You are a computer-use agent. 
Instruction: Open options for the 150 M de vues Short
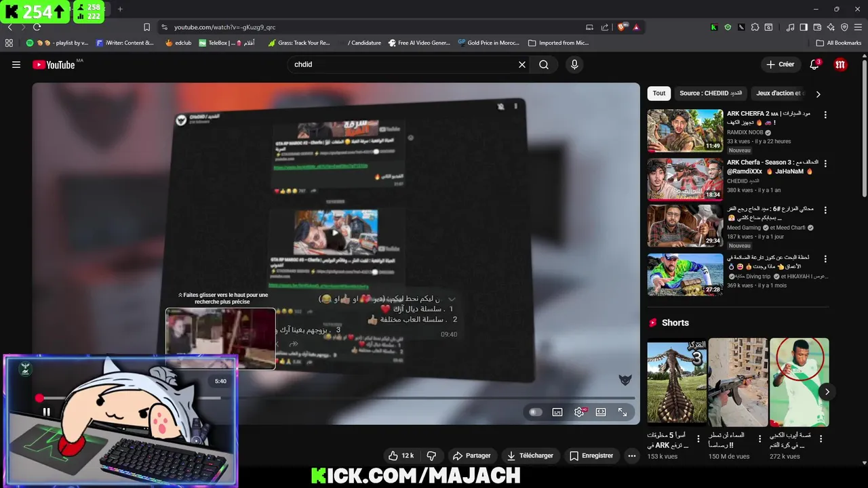pos(759,439)
